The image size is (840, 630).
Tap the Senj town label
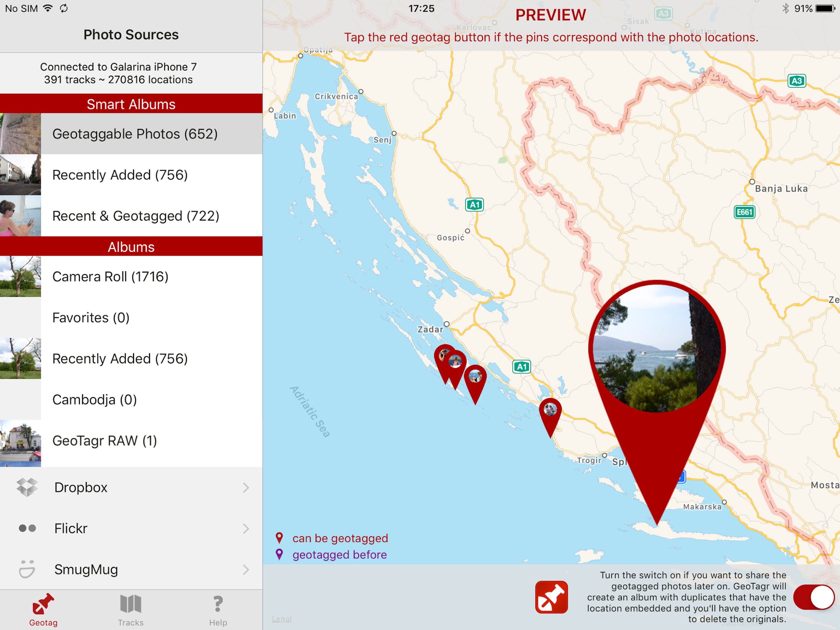(x=382, y=140)
